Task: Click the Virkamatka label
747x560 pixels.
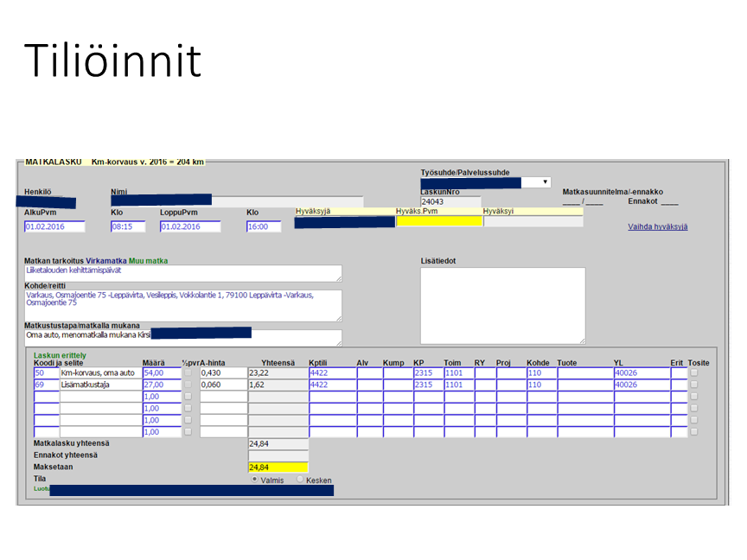Action: point(106,261)
